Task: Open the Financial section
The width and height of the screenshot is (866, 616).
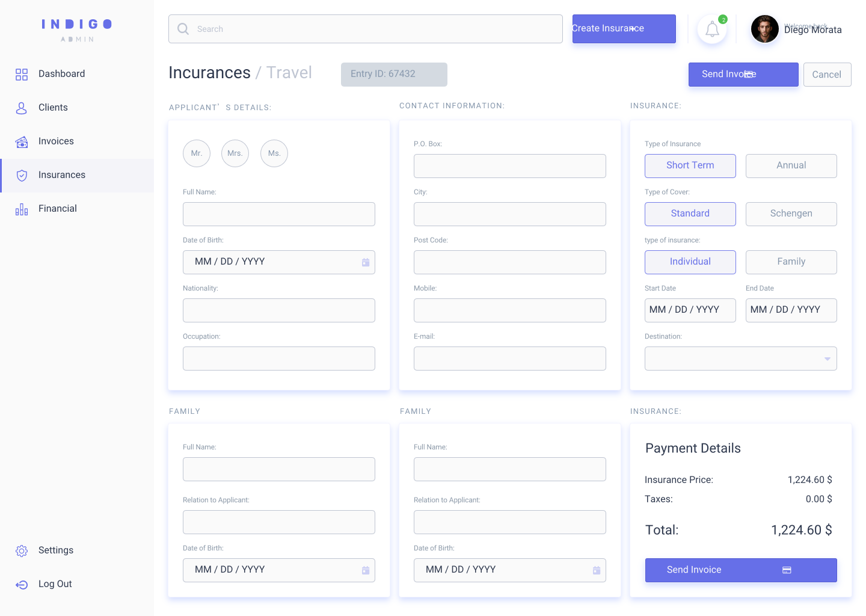Action: click(77, 209)
